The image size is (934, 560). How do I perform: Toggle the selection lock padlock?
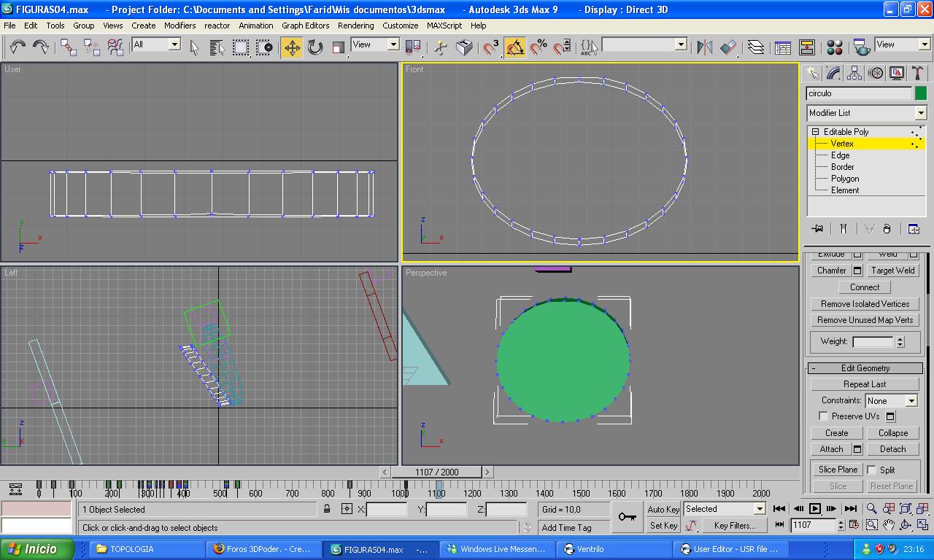pos(327,509)
